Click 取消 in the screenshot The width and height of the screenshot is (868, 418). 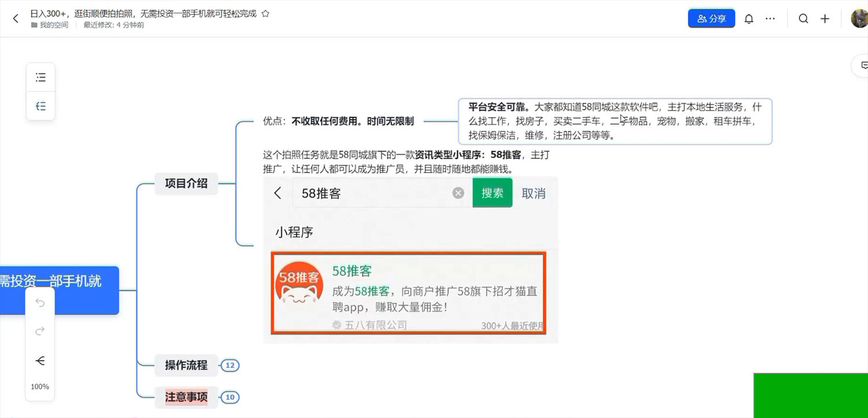coord(534,193)
